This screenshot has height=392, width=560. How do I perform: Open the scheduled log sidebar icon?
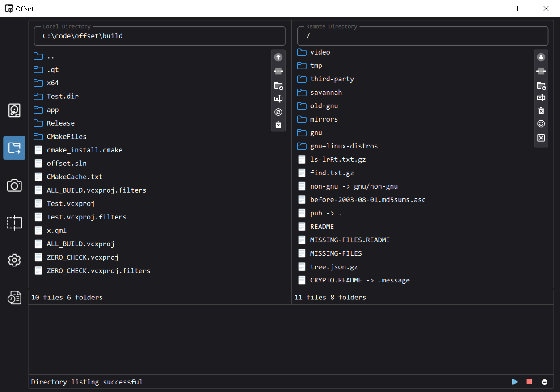tap(14, 298)
